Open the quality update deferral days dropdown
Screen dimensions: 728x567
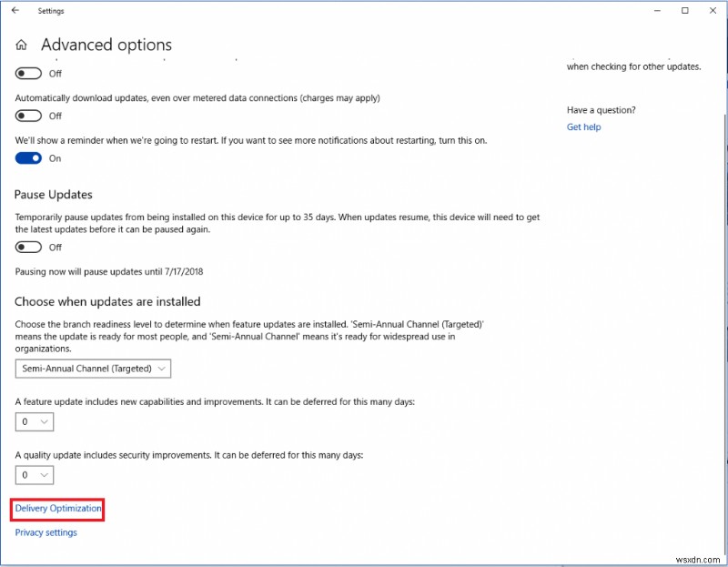click(34, 474)
